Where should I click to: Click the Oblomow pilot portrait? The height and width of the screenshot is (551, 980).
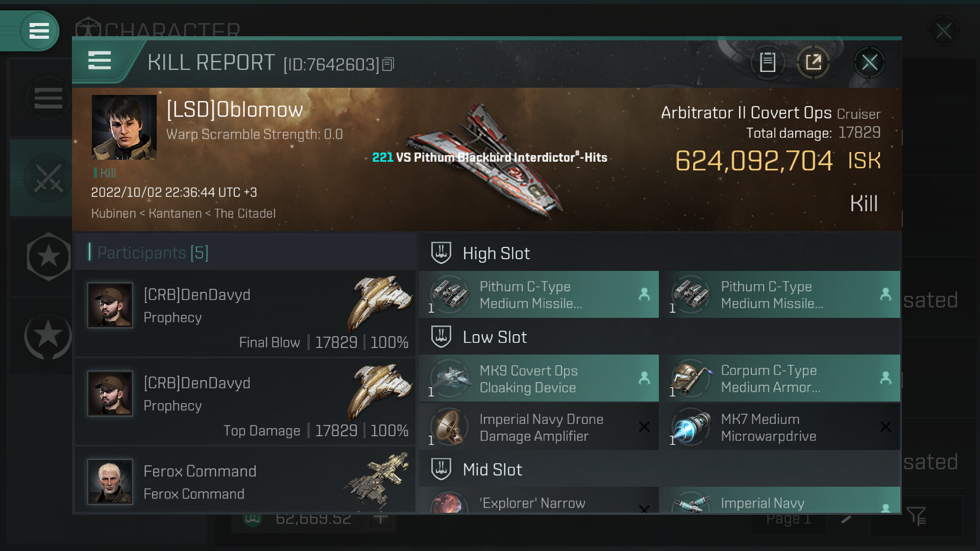click(x=124, y=127)
